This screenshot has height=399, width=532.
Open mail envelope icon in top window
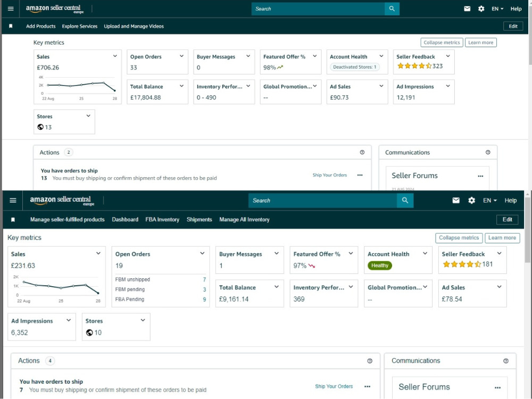pos(467,9)
